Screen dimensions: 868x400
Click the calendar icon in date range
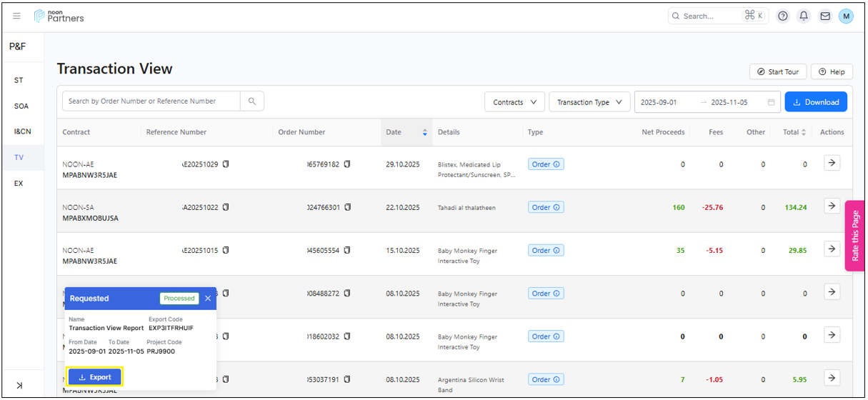pos(771,102)
